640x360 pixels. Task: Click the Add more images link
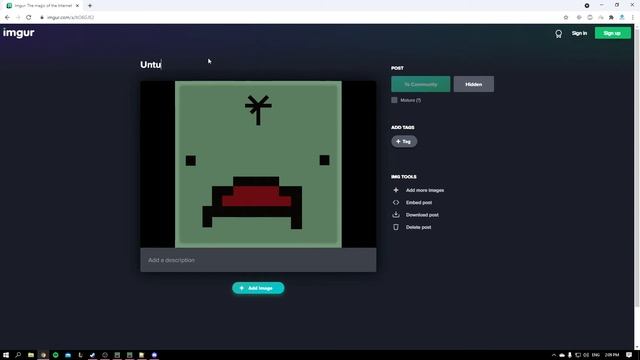point(425,190)
